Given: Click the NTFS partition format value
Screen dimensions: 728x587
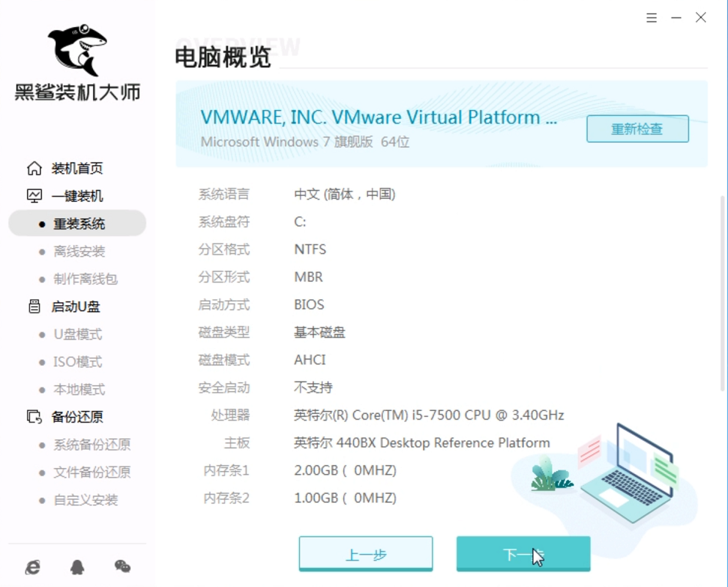Looking at the screenshot, I should point(310,249).
